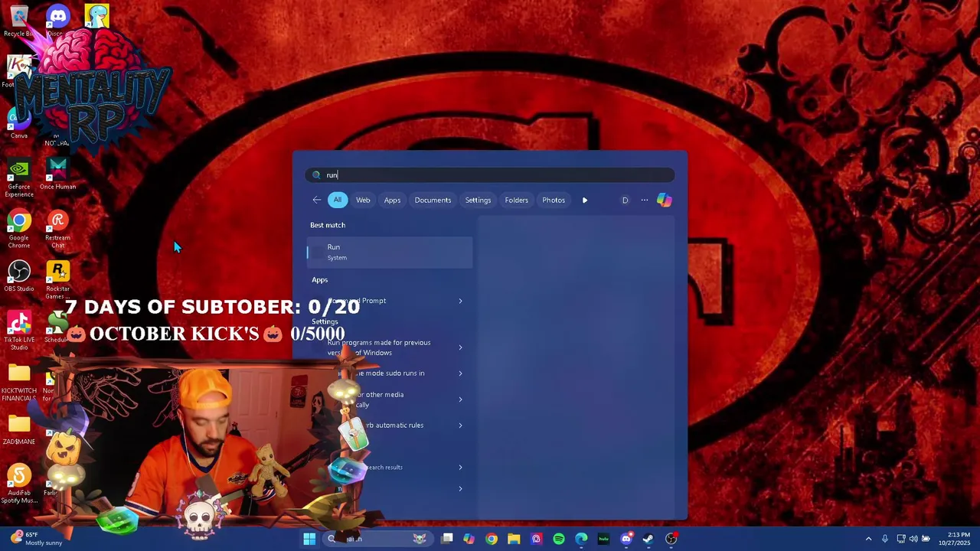Open File Explorer from the taskbar
Viewport: 980px width, 551px height.
point(514,539)
